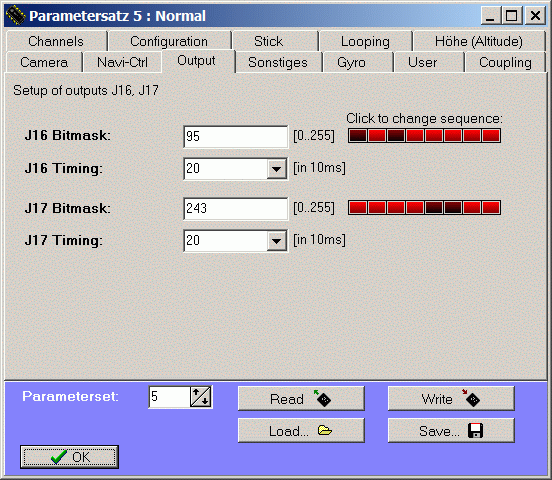Go to the Looping tab
Screen dimensions: 552x480
pyautogui.click(x=365, y=41)
